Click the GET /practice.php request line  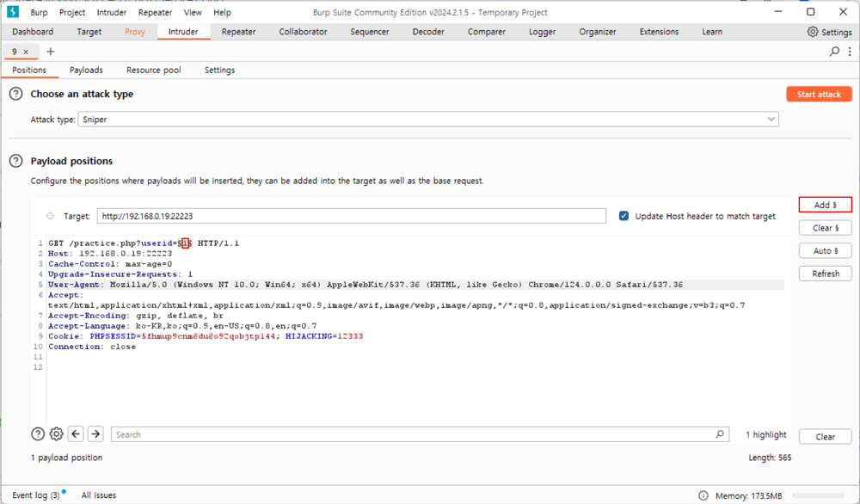pyautogui.click(x=144, y=243)
